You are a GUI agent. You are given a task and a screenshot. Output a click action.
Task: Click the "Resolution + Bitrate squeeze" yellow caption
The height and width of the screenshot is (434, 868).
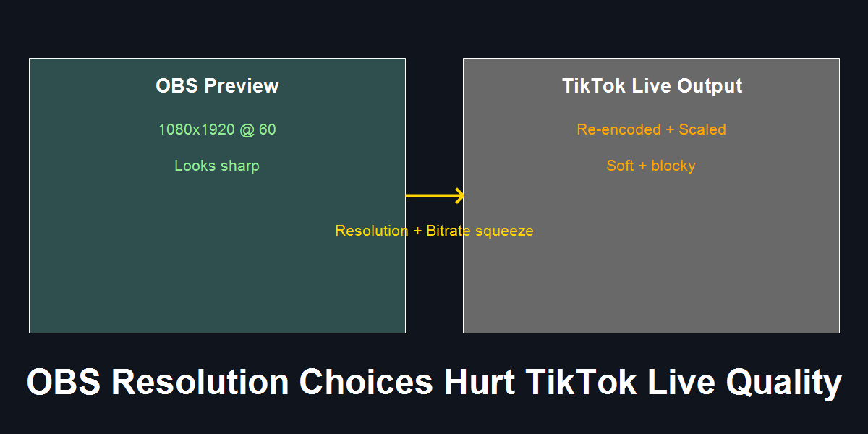pyautogui.click(x=434, y=231)
